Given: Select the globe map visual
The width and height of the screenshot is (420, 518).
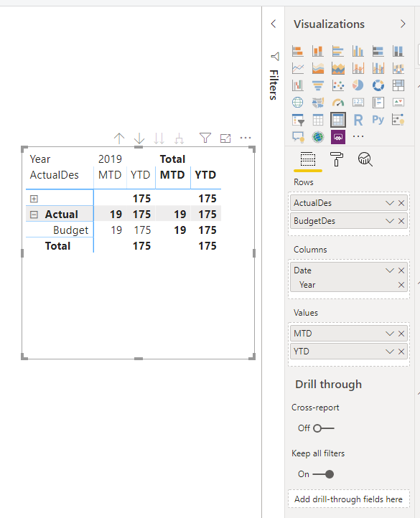Looking at the screenshot, I should (298, 103).
